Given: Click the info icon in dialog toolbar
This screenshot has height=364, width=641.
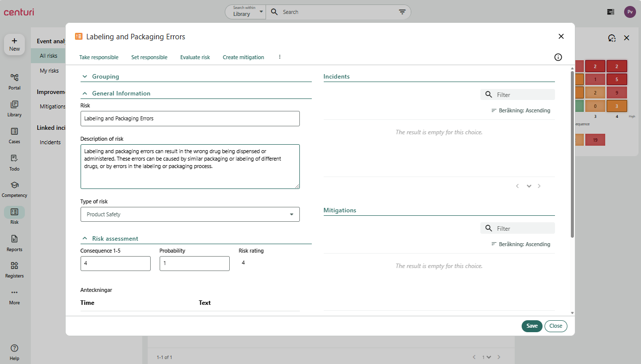Looking at the screenshot, I should (558, 57).
